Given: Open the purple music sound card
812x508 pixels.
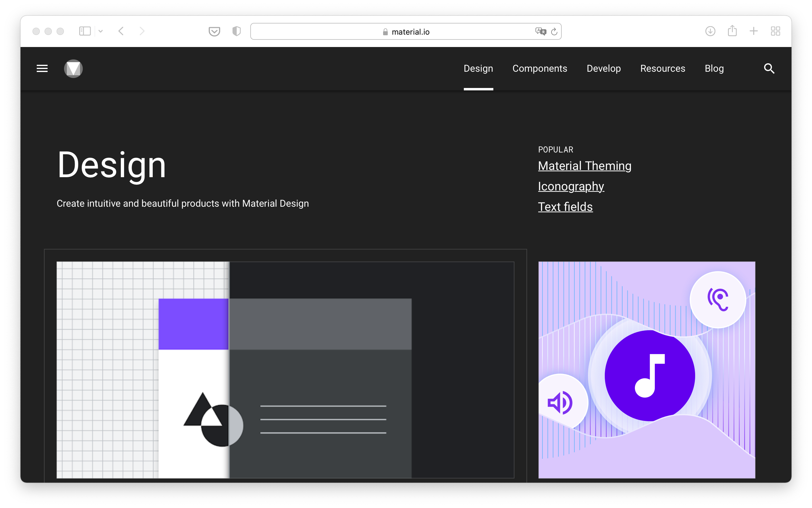Looking at the screenshot, I should point(646,370).
